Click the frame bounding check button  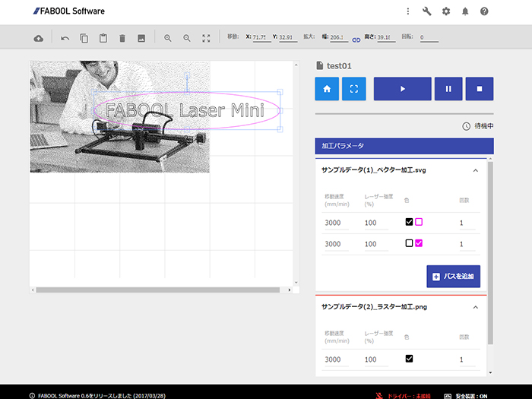354,89
